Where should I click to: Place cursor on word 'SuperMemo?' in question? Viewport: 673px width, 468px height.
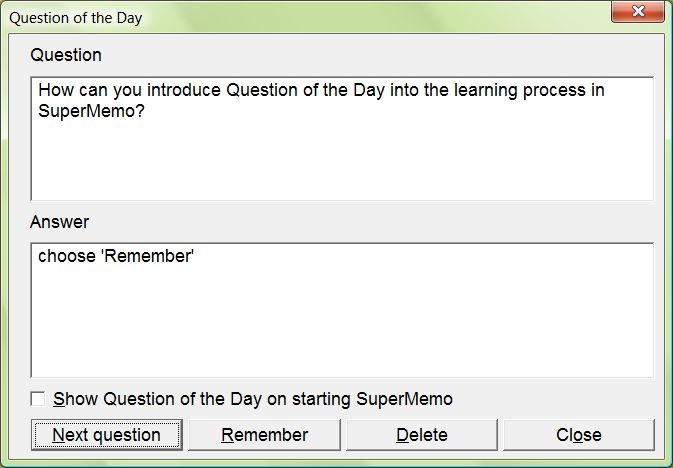85,112
